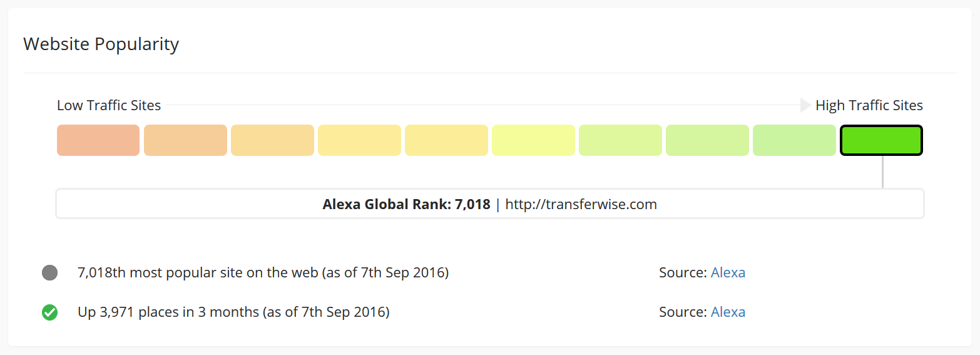
Task: Click the High Traffic Sites label
Action: click(x=869, y=105)
